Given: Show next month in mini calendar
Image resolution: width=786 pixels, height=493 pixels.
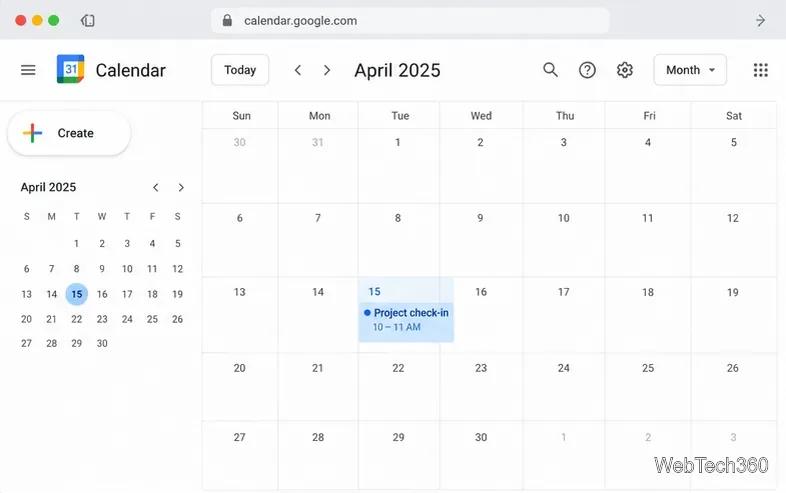Looking at the screenshot, I should click(181, 188).
